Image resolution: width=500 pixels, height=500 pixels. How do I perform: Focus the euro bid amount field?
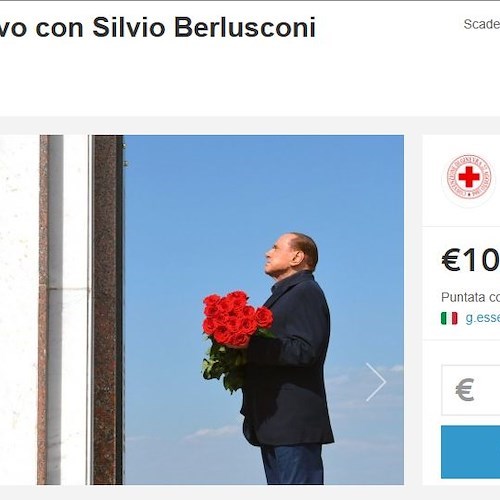(471, 390)
